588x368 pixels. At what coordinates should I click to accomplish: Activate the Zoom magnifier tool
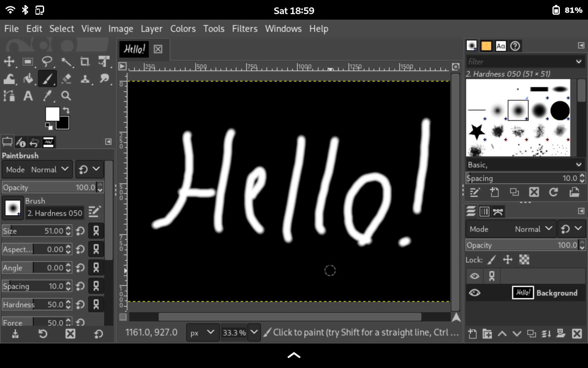66,96
